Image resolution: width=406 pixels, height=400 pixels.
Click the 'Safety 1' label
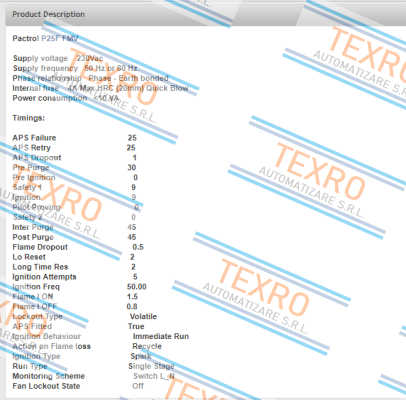tap(27, 188)
